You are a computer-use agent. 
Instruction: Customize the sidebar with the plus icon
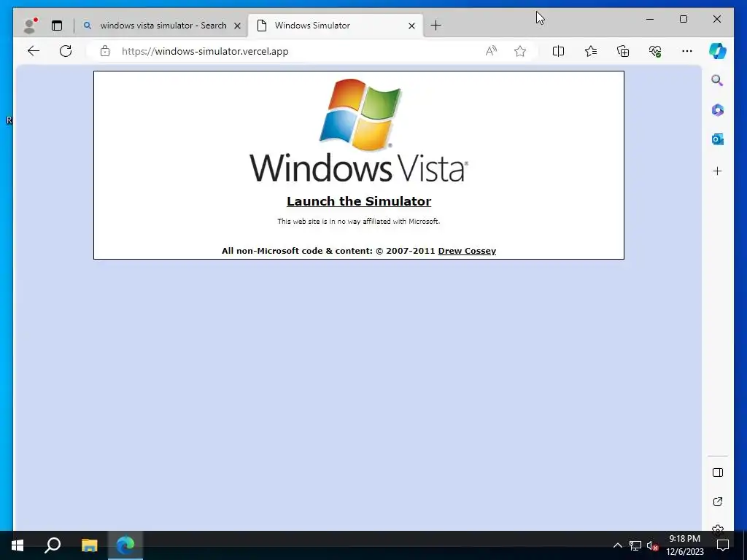718,171
